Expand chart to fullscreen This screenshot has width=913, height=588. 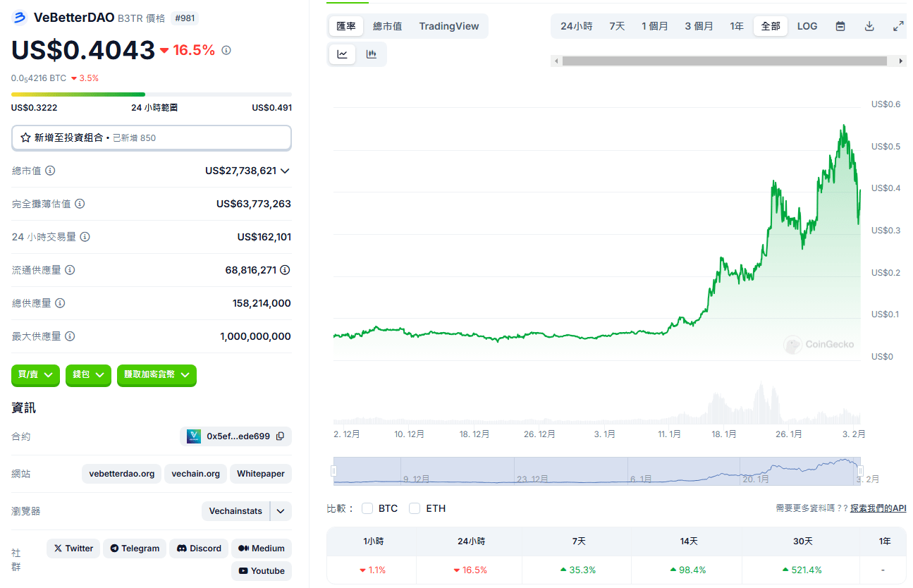click(x=898, y=26)
